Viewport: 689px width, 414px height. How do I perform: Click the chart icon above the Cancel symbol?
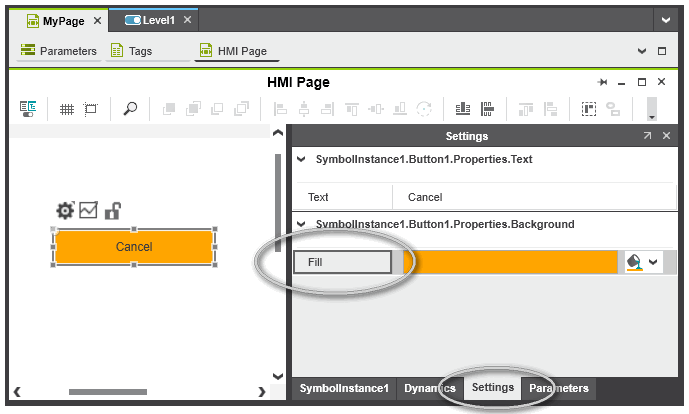click(x=88, y=210)
